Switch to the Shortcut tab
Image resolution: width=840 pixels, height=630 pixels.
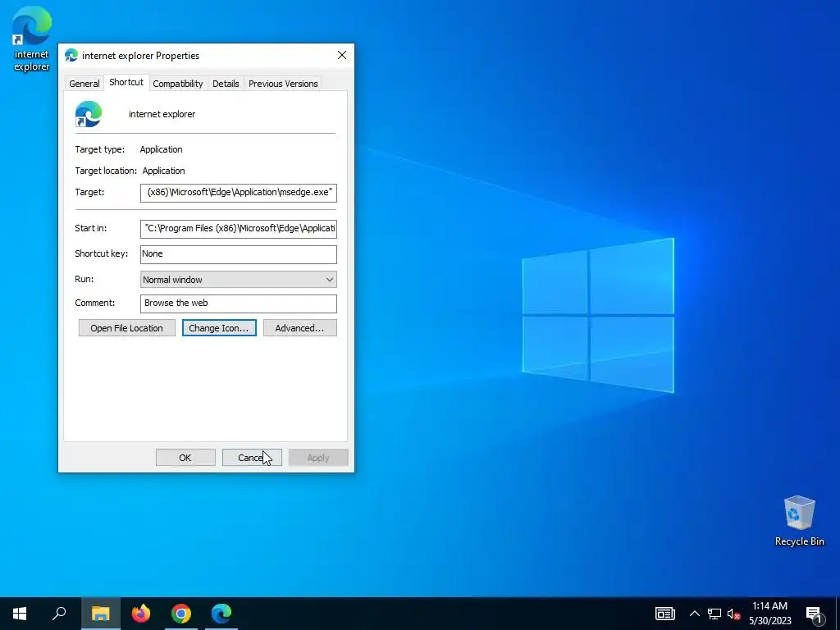(x=126, y=82)
